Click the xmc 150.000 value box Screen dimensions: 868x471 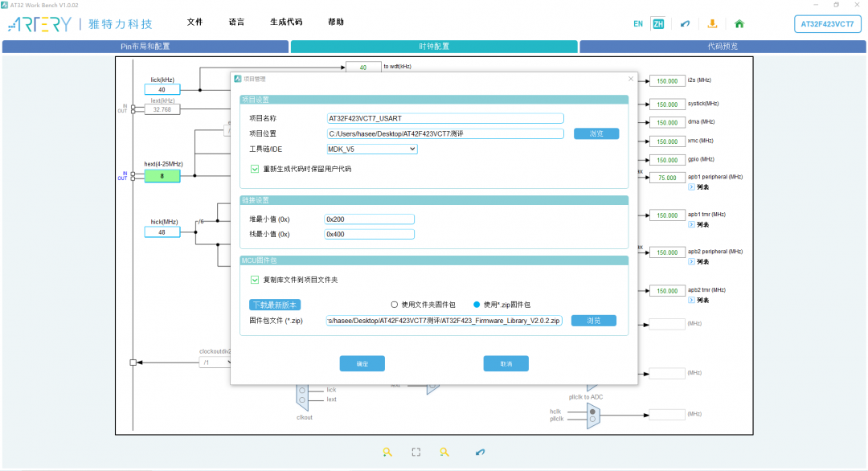coord(667,141)
